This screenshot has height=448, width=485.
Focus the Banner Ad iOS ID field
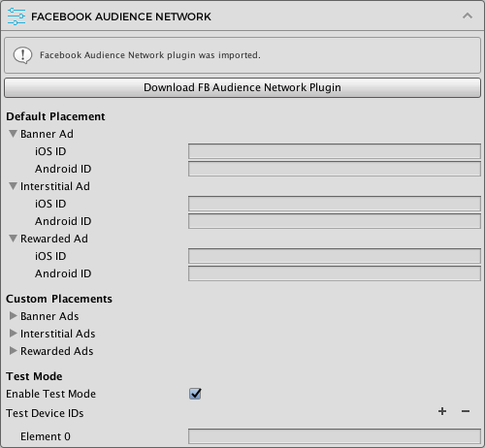click(x=335, y=151)
